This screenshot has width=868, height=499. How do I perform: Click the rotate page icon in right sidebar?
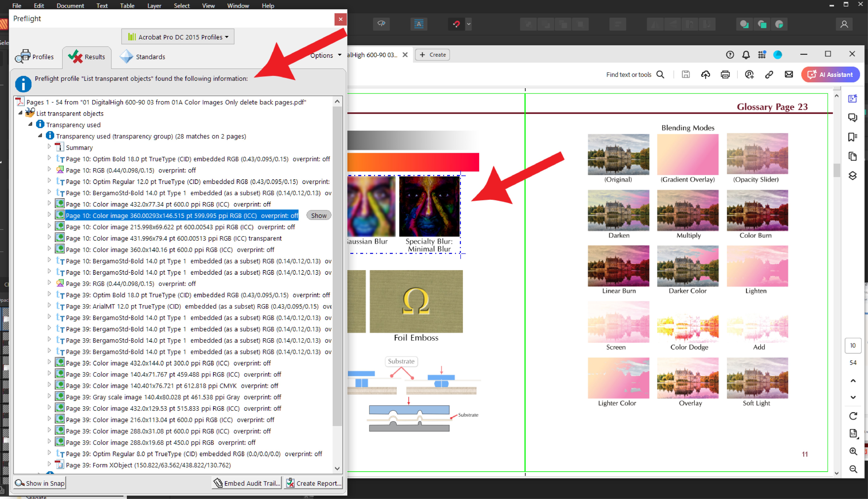coord(853,416)
